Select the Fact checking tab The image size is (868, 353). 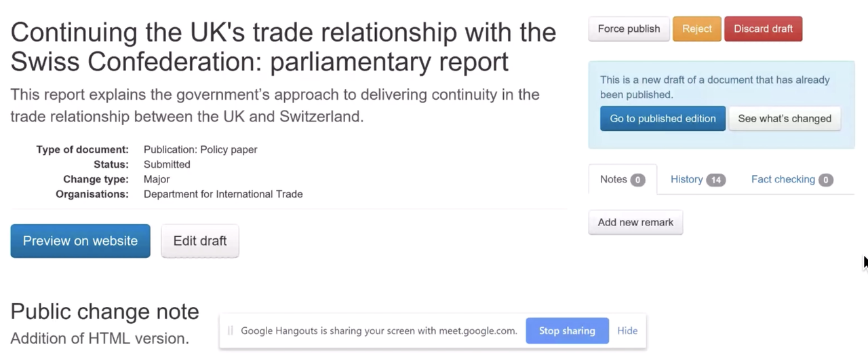click(783, 180)
